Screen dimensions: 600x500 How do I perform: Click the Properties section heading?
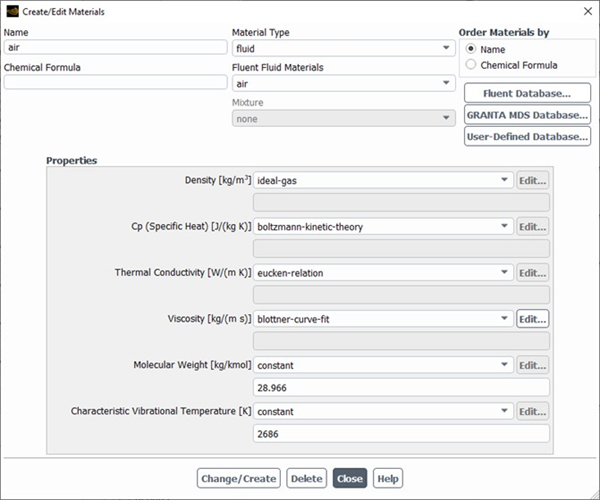(x=72, y=160)
